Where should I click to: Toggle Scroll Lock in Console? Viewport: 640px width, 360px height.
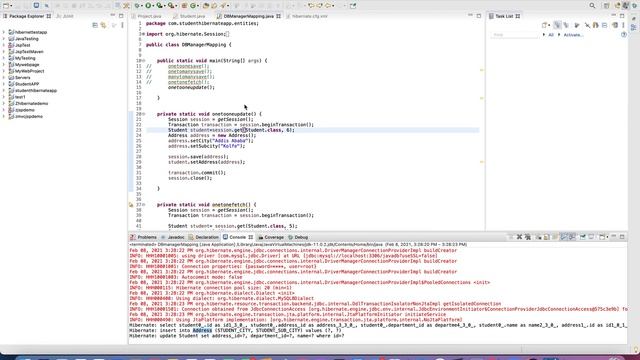[546, 237]
